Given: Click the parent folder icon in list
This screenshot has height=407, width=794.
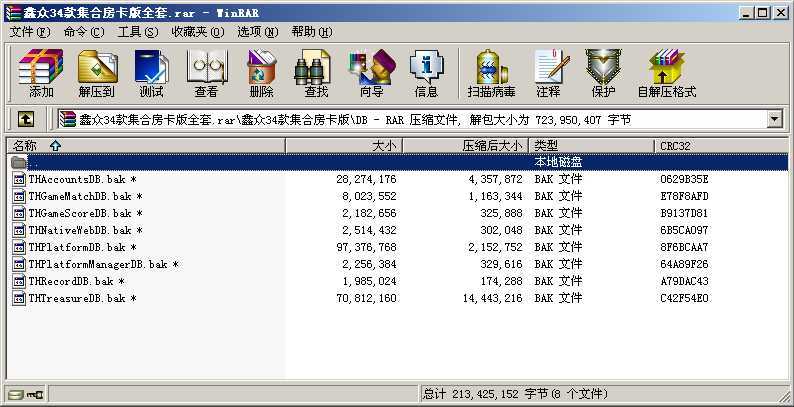Looking at the screenshot, I should coord(19,162).
